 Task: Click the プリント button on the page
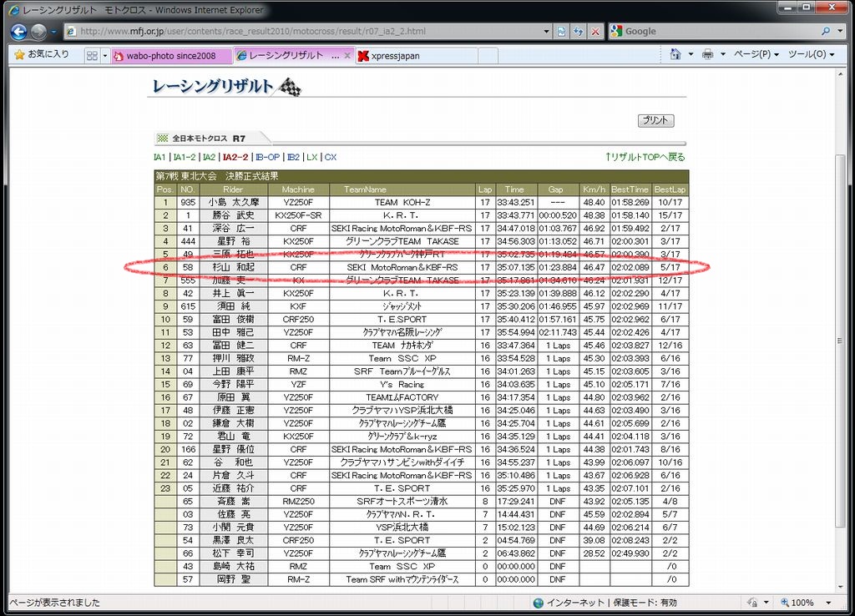(656, 120)
